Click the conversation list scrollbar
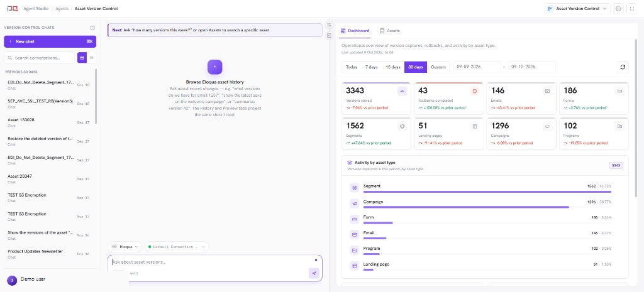 tap(96, 96)
